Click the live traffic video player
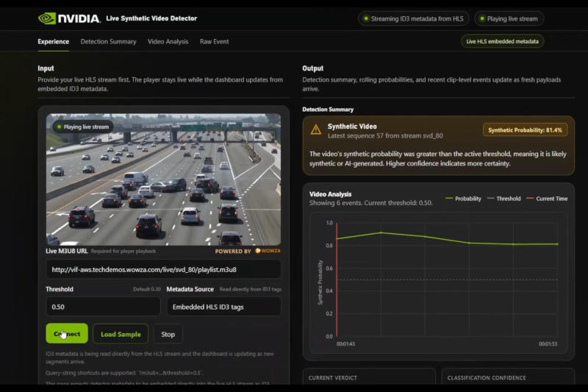Image resolution: width=588 pixels, height=392 pixels. pyautogui.click(x=163, y=179)
